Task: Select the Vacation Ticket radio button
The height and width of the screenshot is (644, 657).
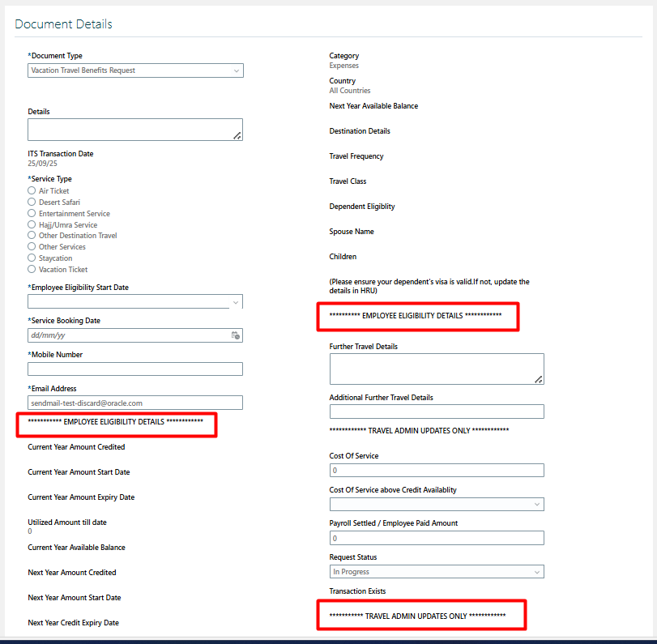Action: tap(32, 269)
